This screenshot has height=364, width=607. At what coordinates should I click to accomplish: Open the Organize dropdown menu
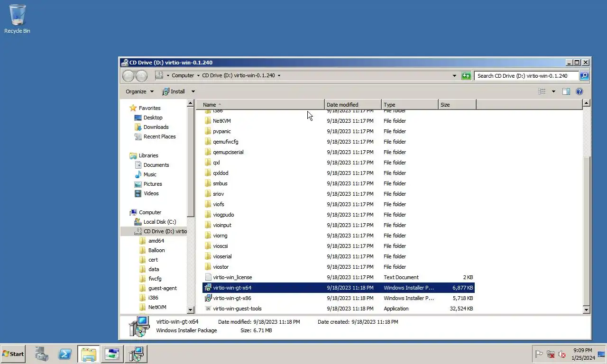click(139, 91)
